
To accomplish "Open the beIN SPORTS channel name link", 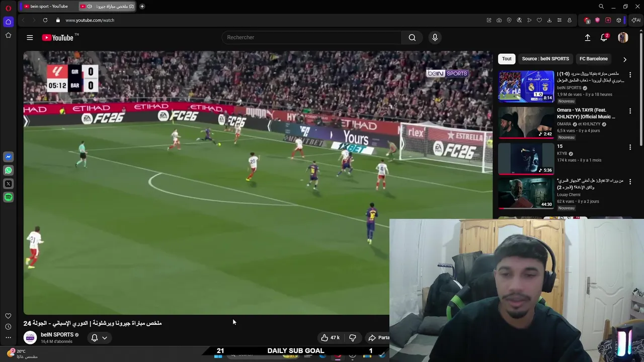I will (57, 335).
